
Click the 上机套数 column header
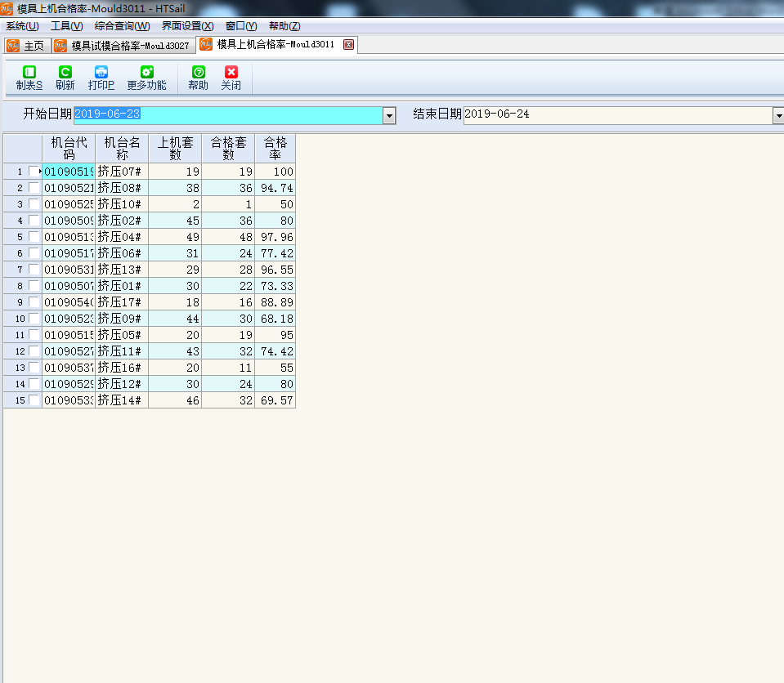tap(175, 148)
